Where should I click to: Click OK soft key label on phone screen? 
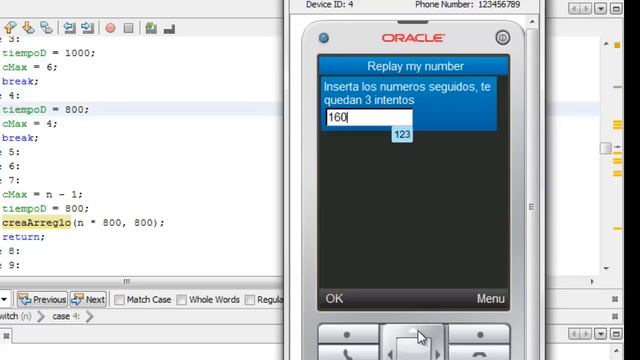(x=334, y=298)
